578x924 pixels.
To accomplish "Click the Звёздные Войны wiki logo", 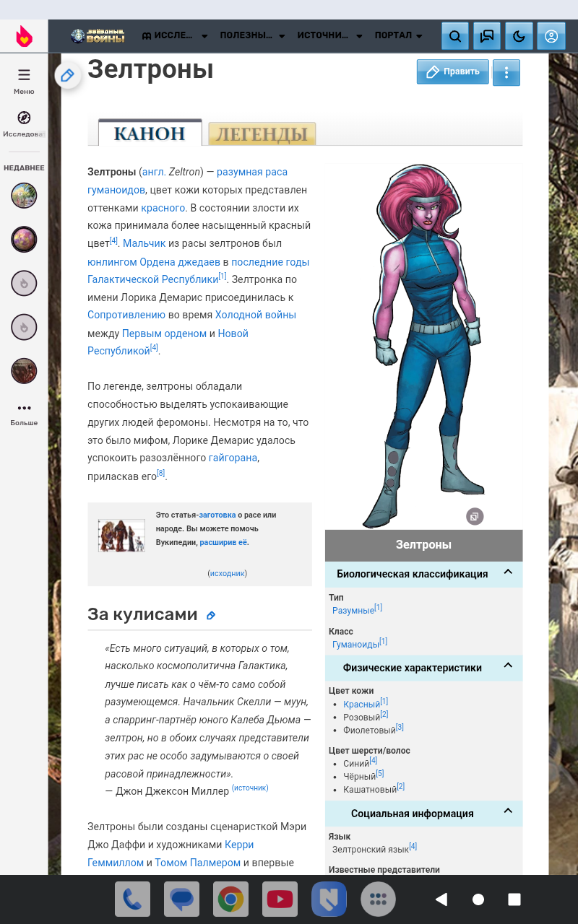I will (x=98, y=35).
